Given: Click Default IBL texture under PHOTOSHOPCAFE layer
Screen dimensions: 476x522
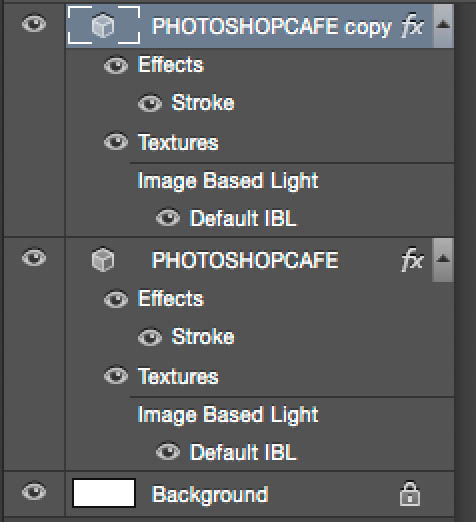Looking at the screenshot, I should click(x=243, y=452).
